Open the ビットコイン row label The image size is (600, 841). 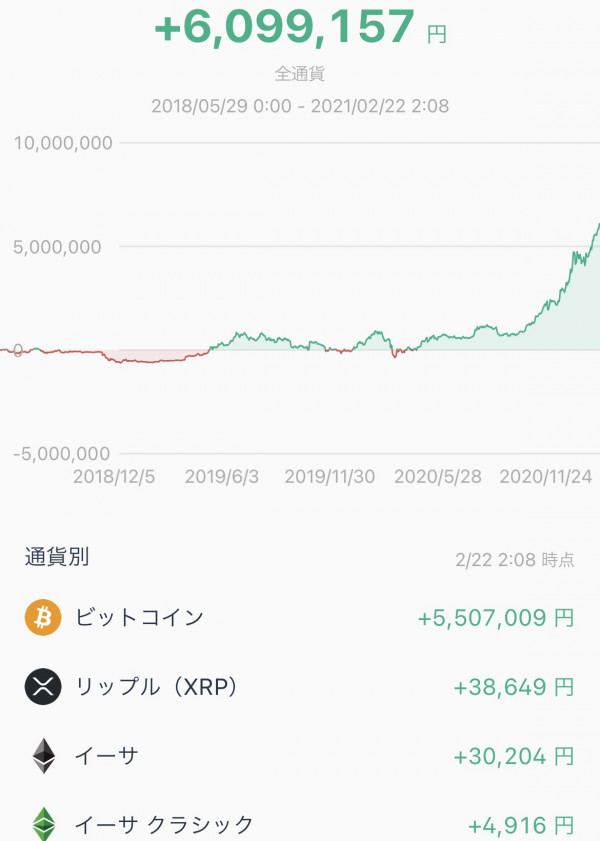(139, 617)
